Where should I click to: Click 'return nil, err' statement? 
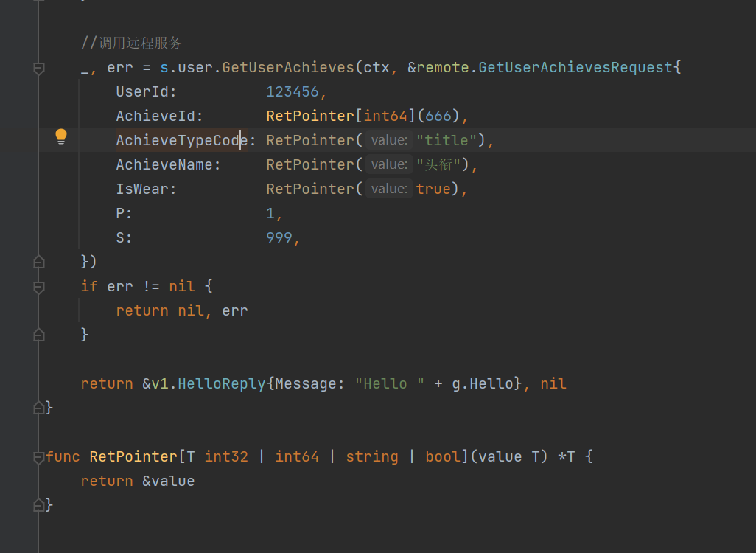182,310
